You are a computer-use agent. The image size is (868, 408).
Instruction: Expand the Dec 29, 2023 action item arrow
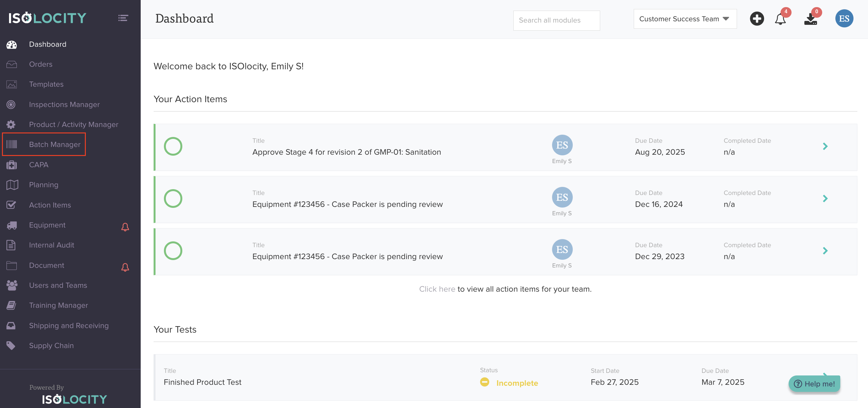(825, 251)
